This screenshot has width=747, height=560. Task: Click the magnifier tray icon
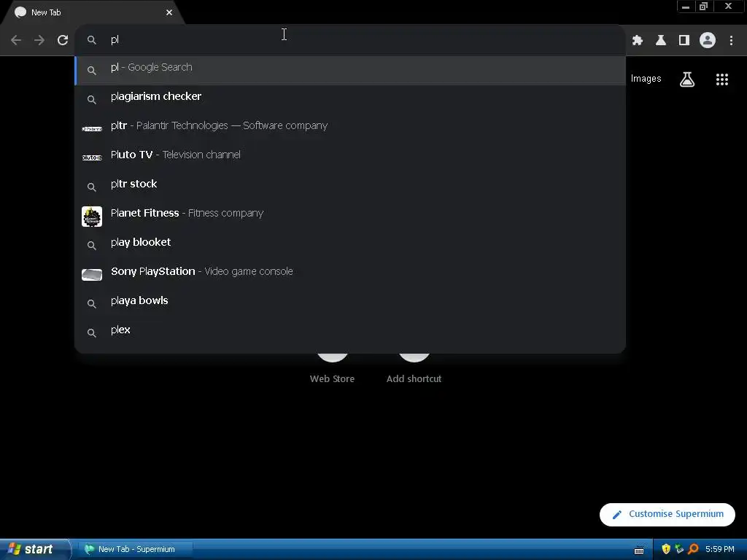click(x=693, y=549)
